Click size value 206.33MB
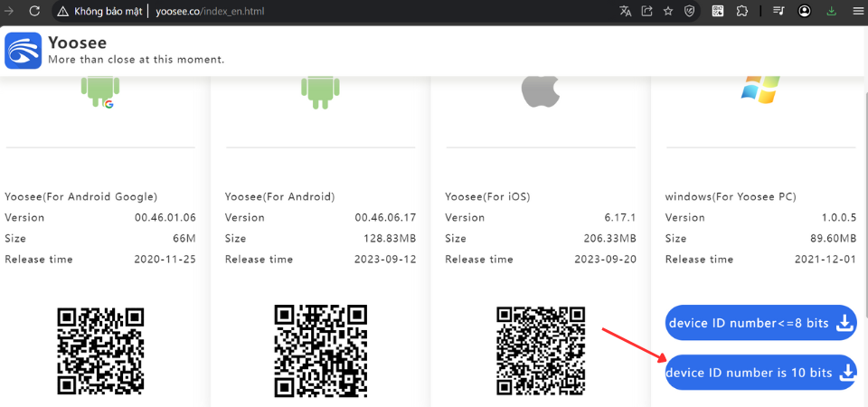 [x=610, y=239]
